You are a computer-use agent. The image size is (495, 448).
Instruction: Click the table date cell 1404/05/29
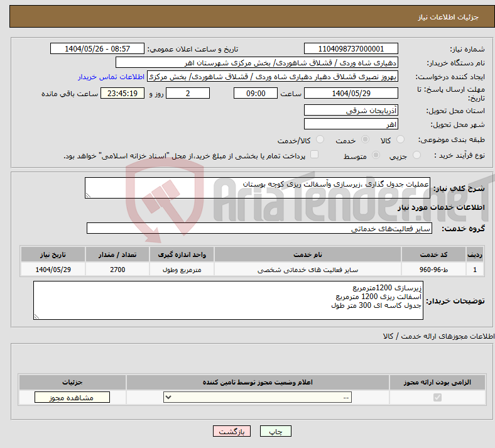tap(53, 270)
